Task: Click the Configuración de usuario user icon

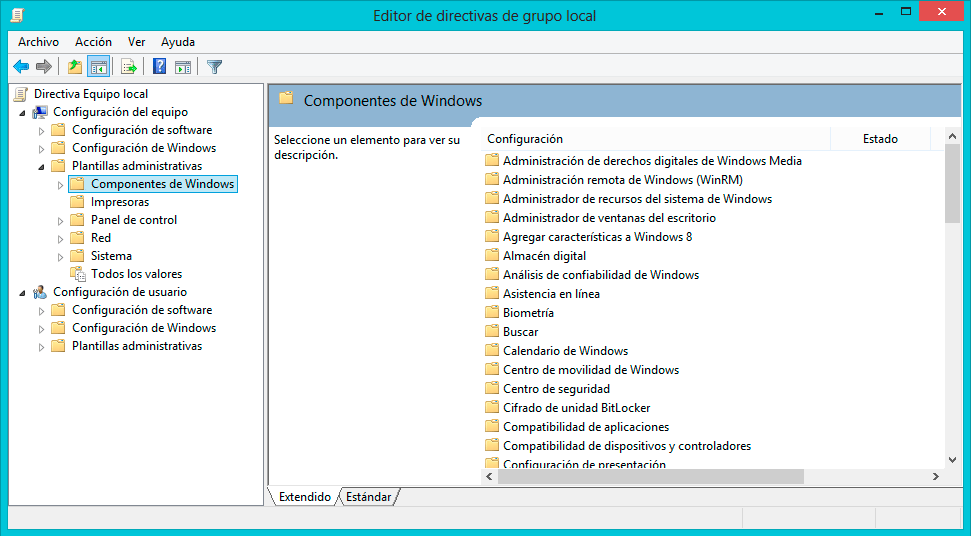Action: point(40,292)
